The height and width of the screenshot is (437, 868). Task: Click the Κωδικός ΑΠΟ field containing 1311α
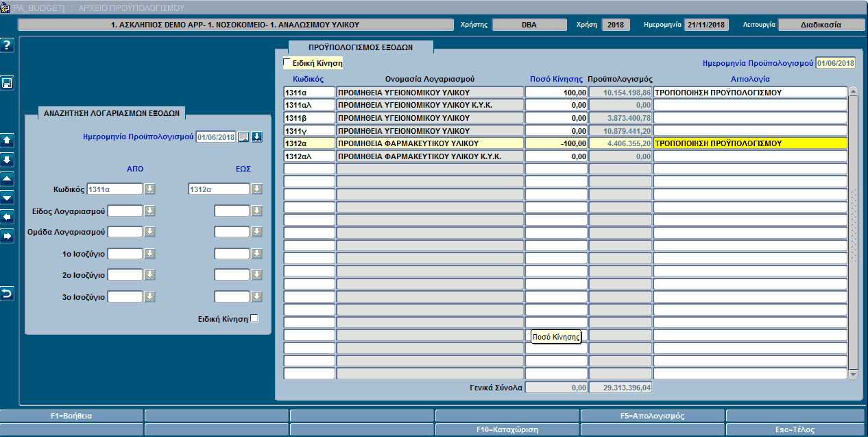115,189
